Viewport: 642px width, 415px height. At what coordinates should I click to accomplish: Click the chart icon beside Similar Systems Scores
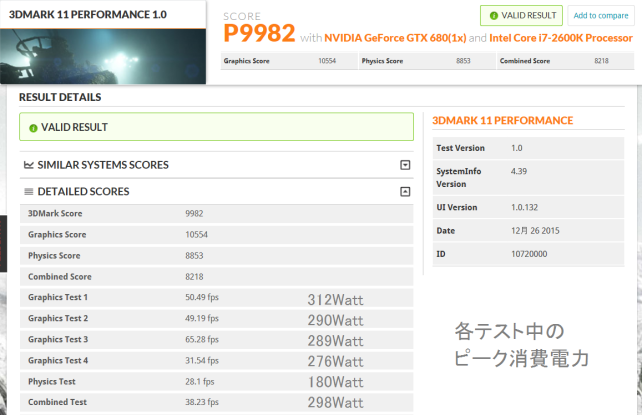coord(29,165)
